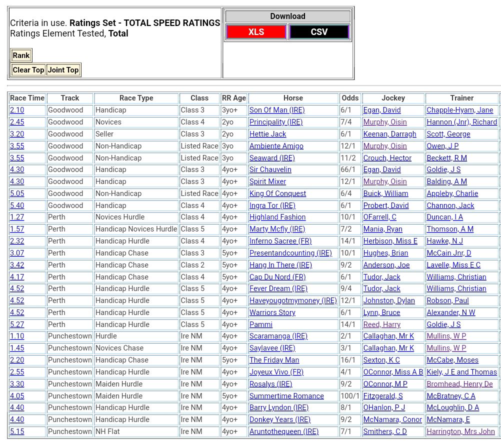View trainer Lavelle, Miss E C
The width and height of the screenshot is (501, 448).
pyautogui.click(x=453, y=265)
